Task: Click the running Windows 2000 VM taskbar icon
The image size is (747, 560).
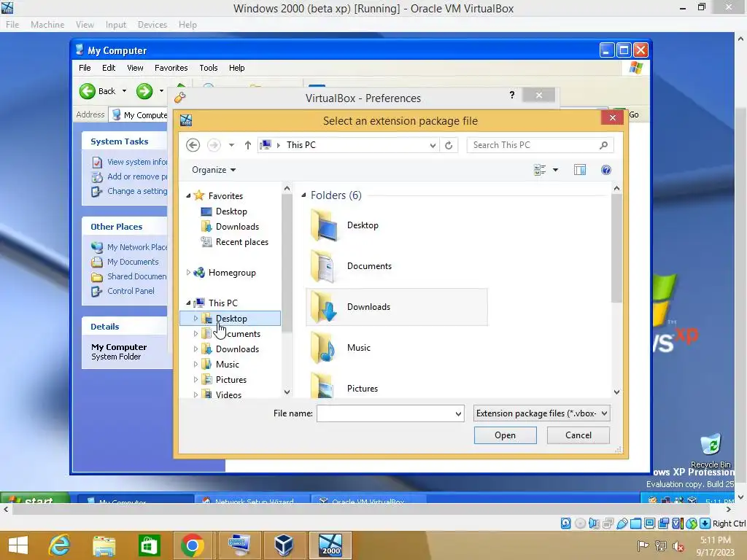Action: tap(330, 545)
